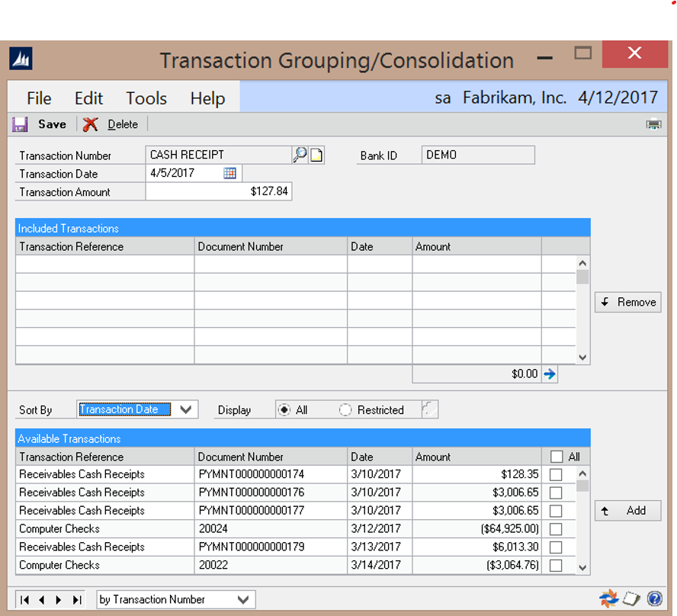Image resolution: width=677 pixels, height=616 pixels.
Task: Click the blue arrow beside $0.00 total
Action: [550, 374]
